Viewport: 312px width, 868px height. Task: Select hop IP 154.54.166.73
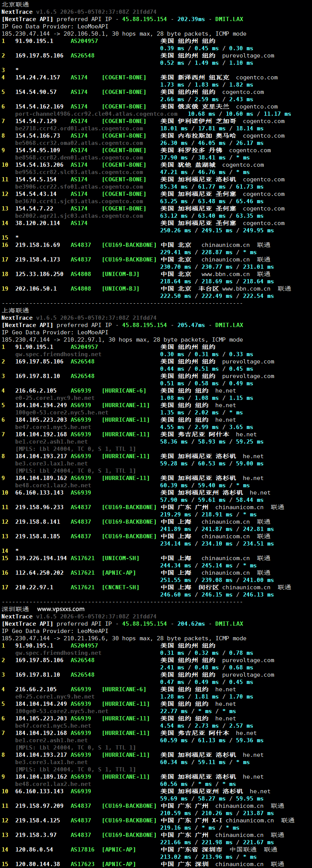point(38,136)
